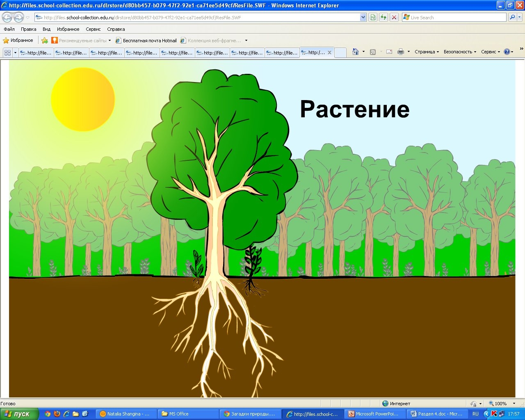The width and height of the screenshot is (525, 420).
Task: Click the Compatibility View icon
Action: (x=373, y=17)
